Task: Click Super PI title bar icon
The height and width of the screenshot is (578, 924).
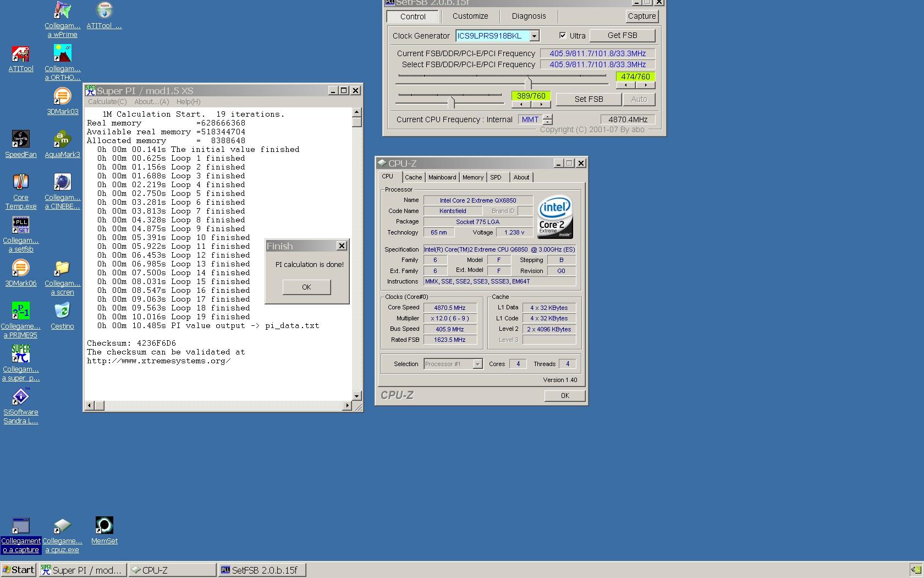Action: coord(90,90)
